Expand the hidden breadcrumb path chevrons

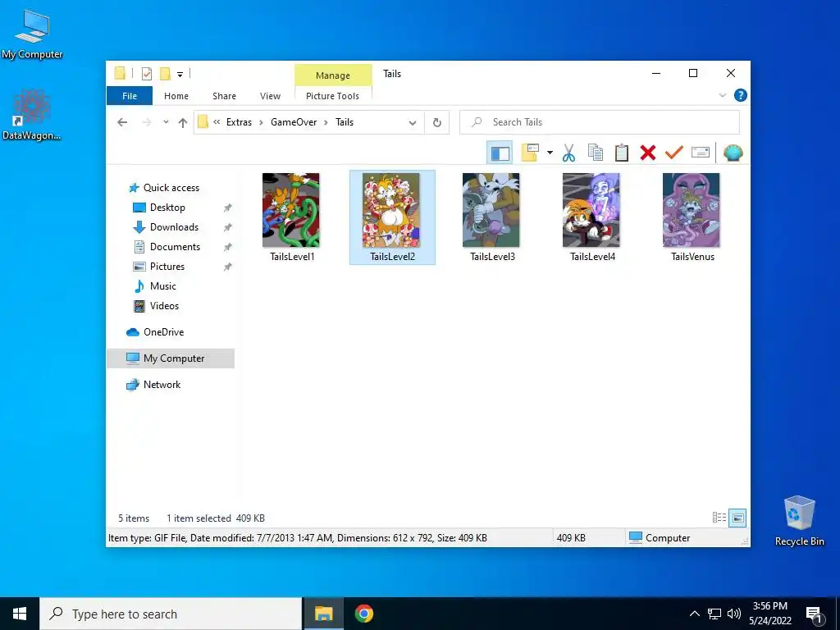point(217,122)
